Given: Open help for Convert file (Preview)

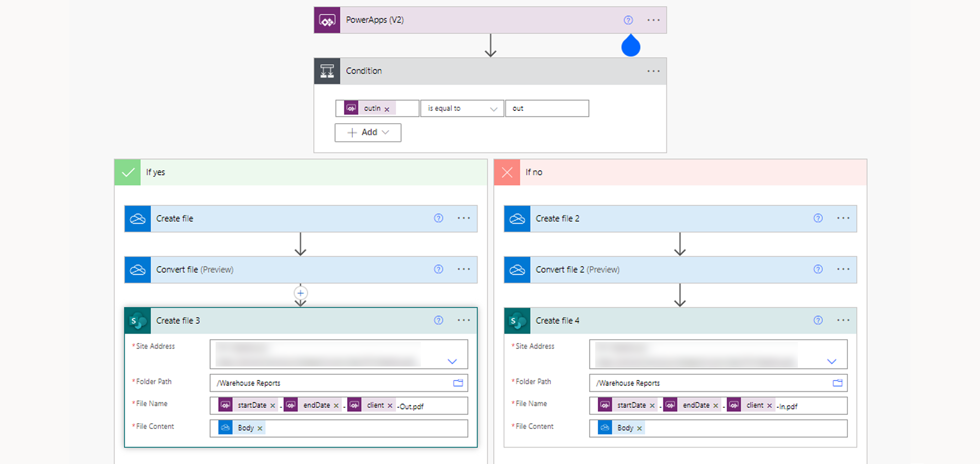Looking at the screenshot, I should click(438, 269).
